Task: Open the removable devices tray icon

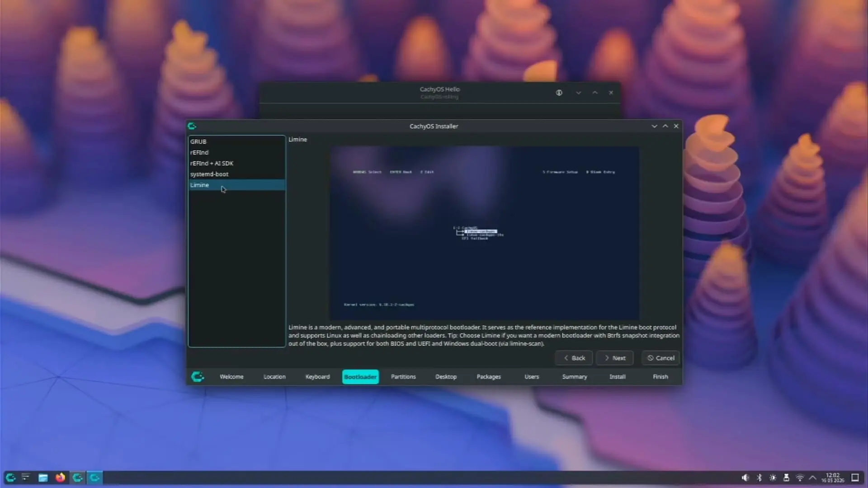Action: click(x=786, y=478)
